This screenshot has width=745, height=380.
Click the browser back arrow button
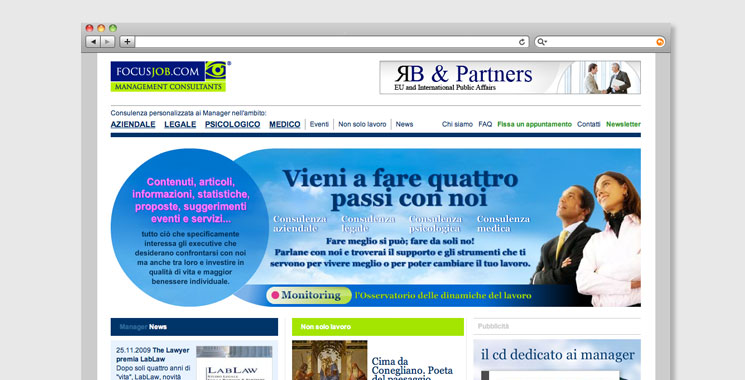click(93, 42)
